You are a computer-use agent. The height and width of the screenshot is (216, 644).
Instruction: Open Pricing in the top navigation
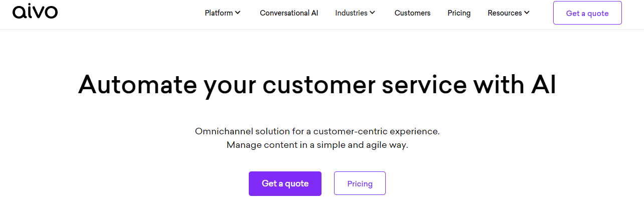click(x=459, y=13)
